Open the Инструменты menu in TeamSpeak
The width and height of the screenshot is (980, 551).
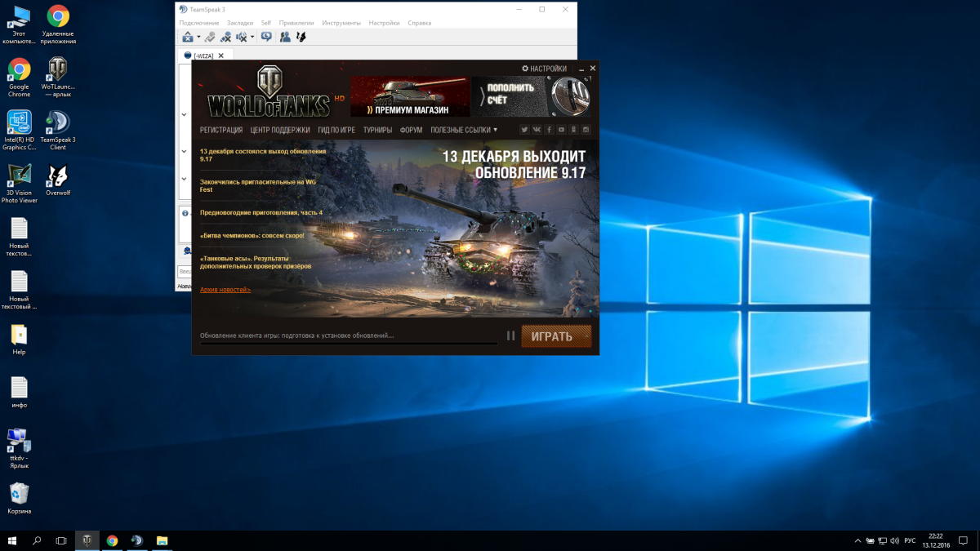341,23
